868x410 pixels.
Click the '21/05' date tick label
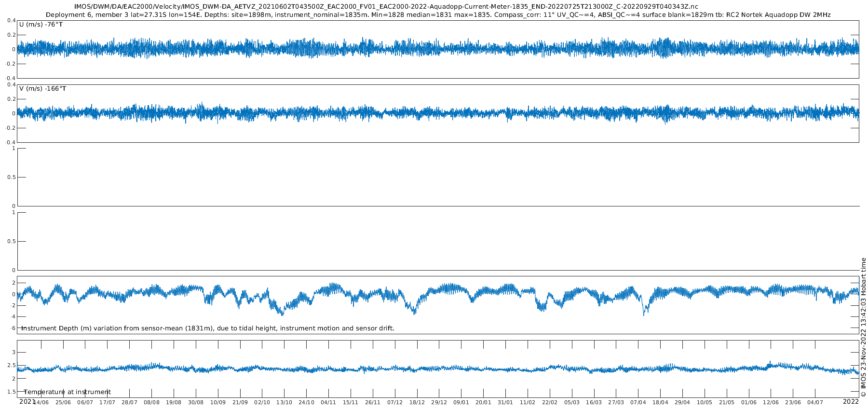pos(727,402)
